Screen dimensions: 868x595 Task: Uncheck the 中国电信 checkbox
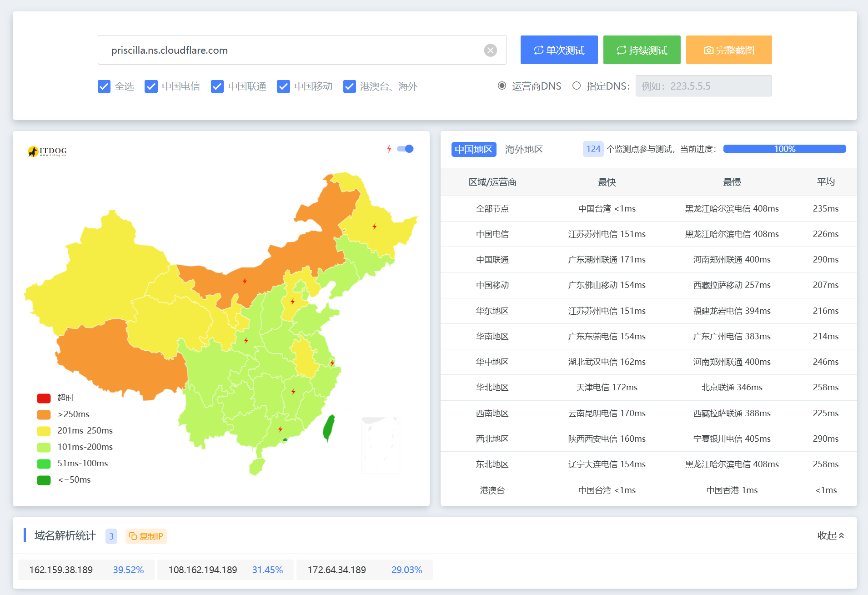coord(151,86)
